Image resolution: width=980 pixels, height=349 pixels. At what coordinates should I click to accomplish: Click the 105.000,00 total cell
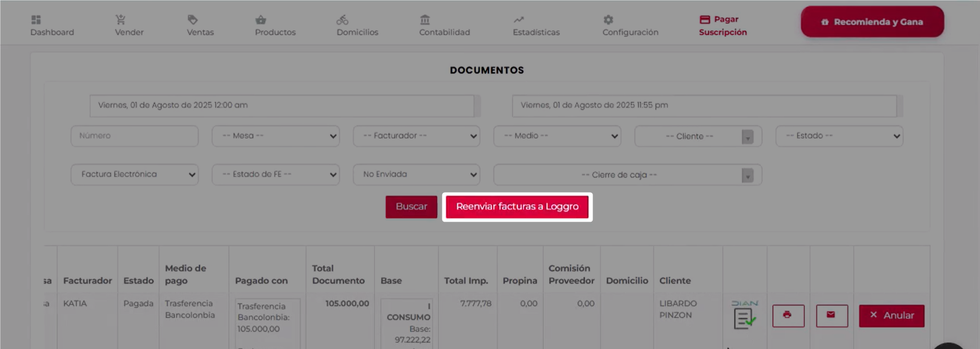pyautogui.click(x=347, y=303)
